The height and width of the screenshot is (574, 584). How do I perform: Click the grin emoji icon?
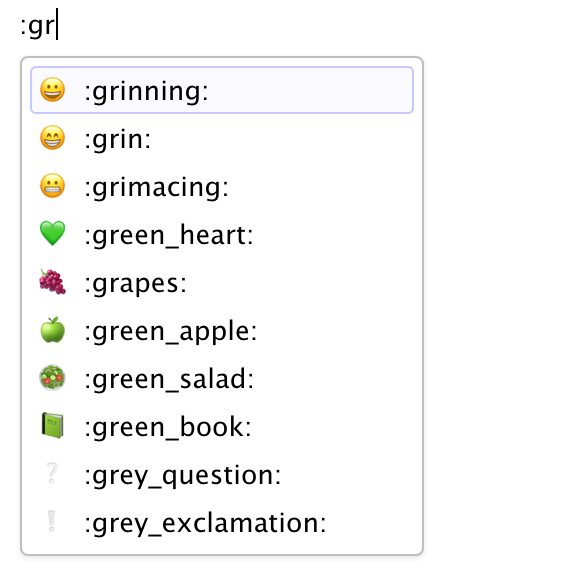[x=53, y=138]
